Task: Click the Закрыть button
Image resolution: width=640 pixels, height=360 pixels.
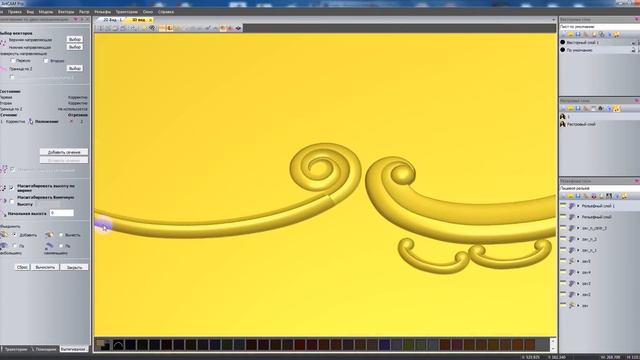Action: point(74,267)
